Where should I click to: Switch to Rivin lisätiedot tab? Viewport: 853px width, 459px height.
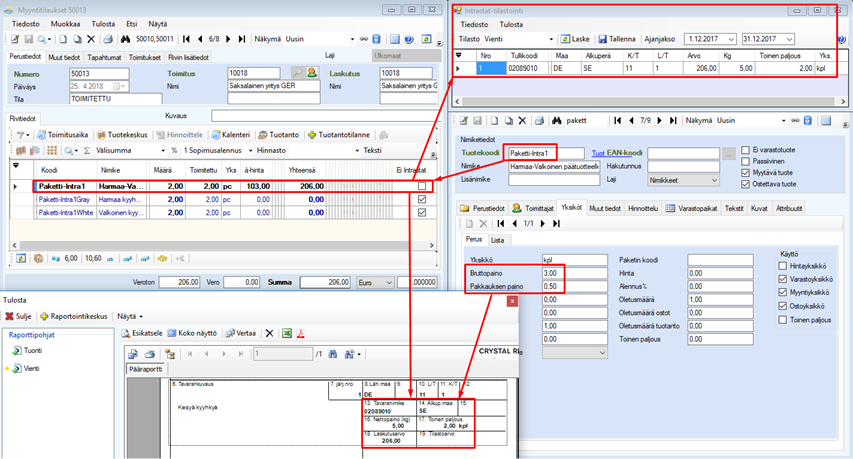point(188,57)
